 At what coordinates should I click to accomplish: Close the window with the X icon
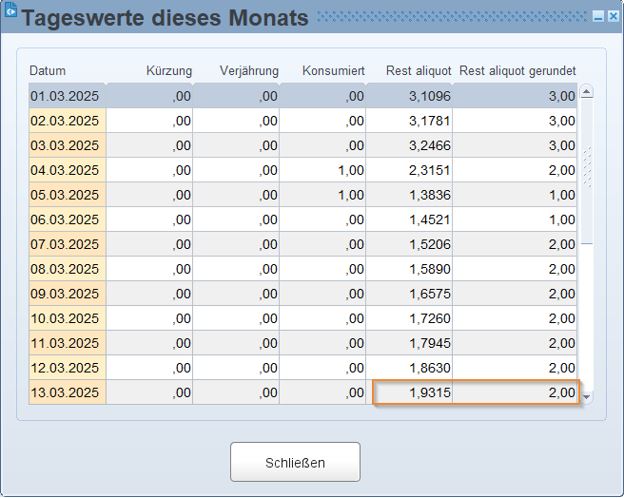pyautogui.click(x=612, y=17)
